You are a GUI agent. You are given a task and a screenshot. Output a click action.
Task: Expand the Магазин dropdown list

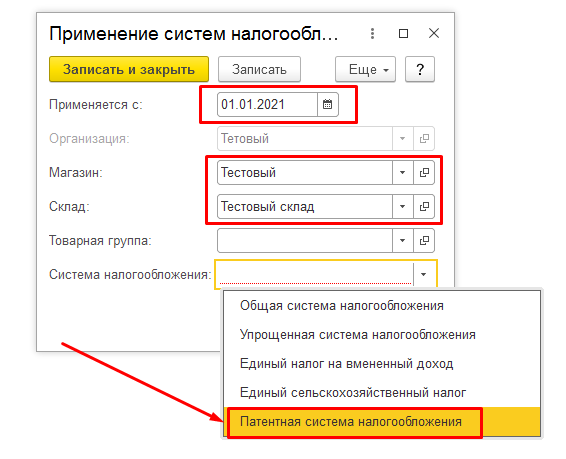(x=402, y=172)
